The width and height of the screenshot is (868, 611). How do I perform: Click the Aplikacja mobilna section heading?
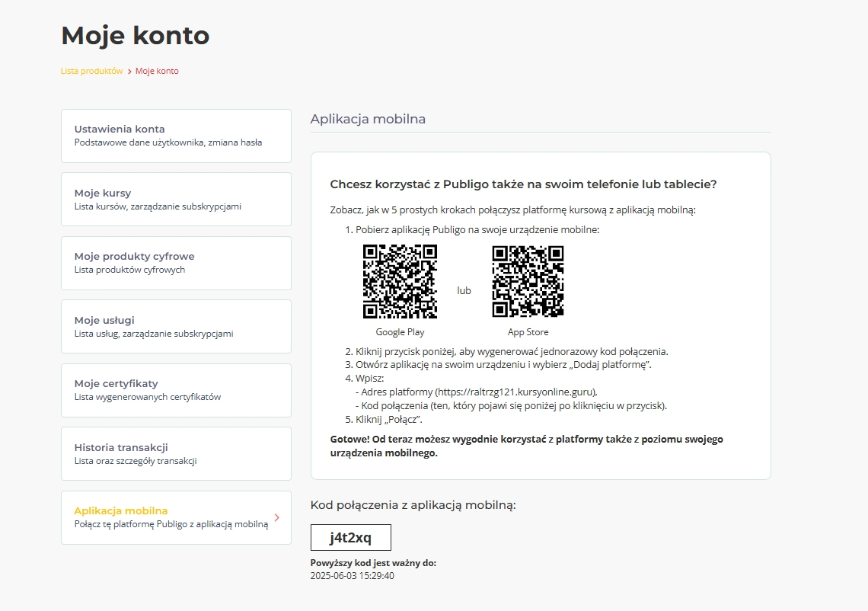pos(368,119)
